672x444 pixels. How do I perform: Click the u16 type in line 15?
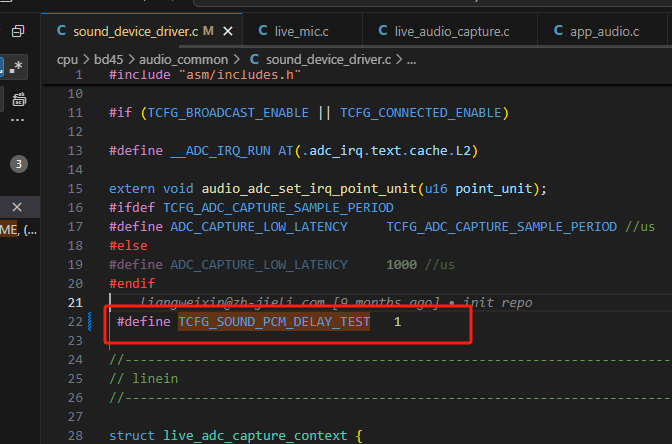[x=436, y=189]
